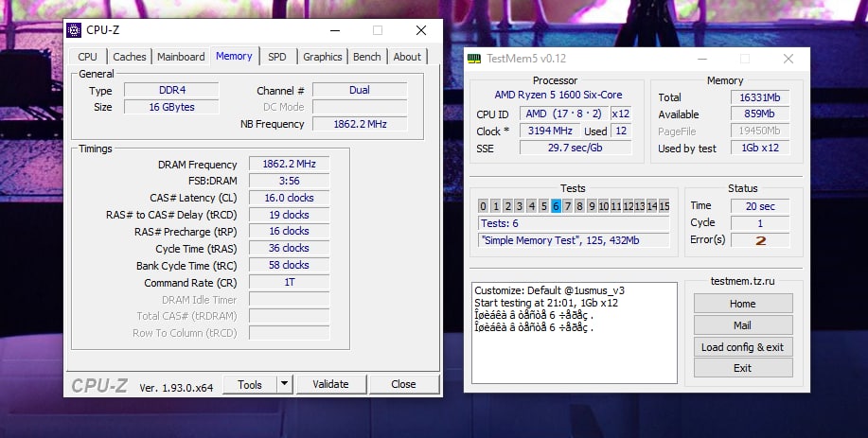868x438 pixels.
Task: Click the Available 859Mb field
Action: (x=760, y=114)
